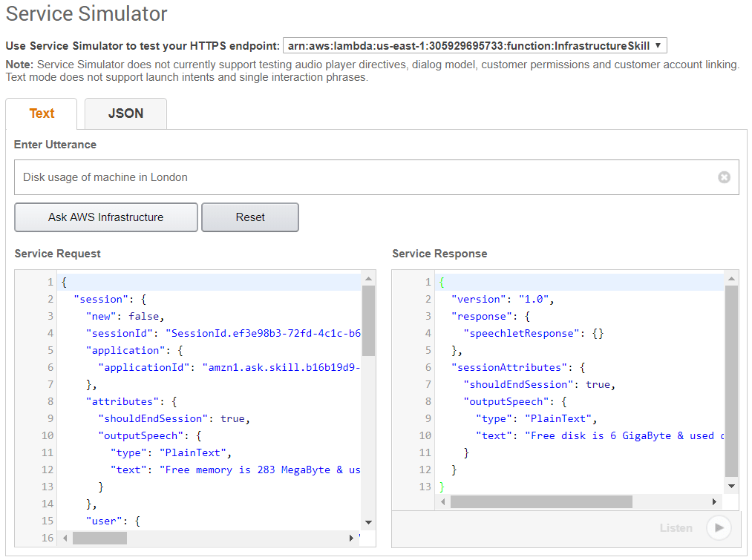Click the "attributes": { line in Service Request
The width and height of the screenshot is (752, 560).
click(131, 401)
